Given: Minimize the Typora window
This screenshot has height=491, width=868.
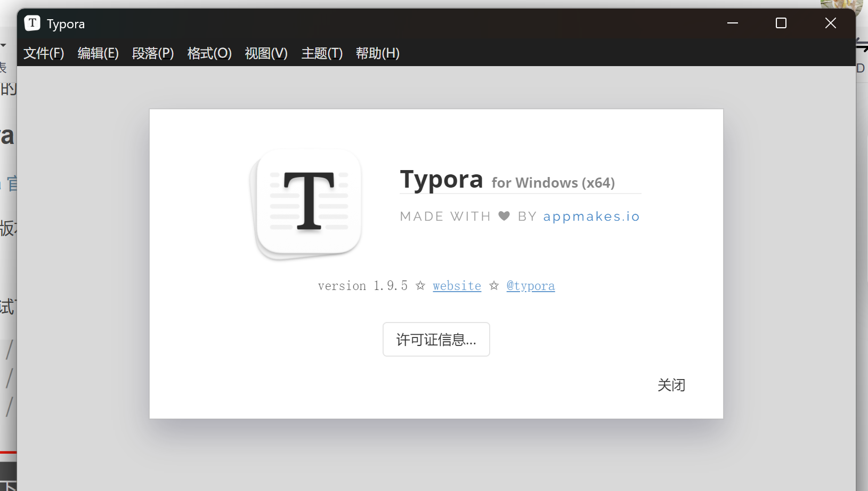Looking at the screenshot, I should click(733, 23).
